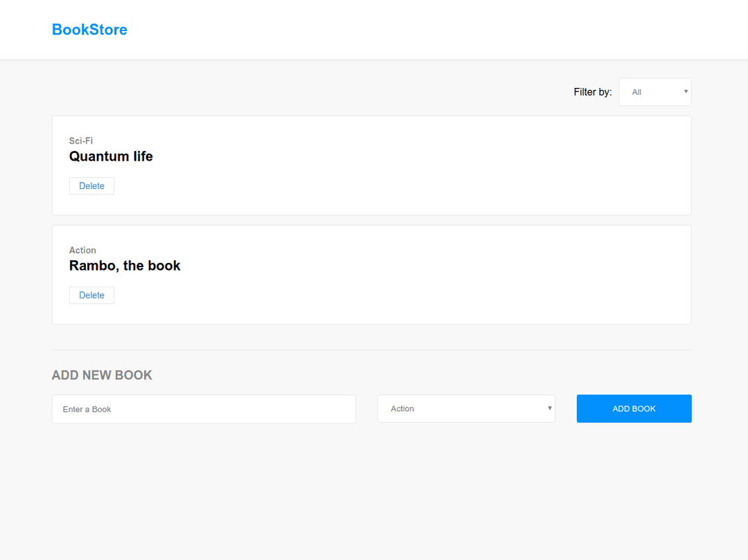
Task: Select the "Rambo, the book" title
Action: 125,265
